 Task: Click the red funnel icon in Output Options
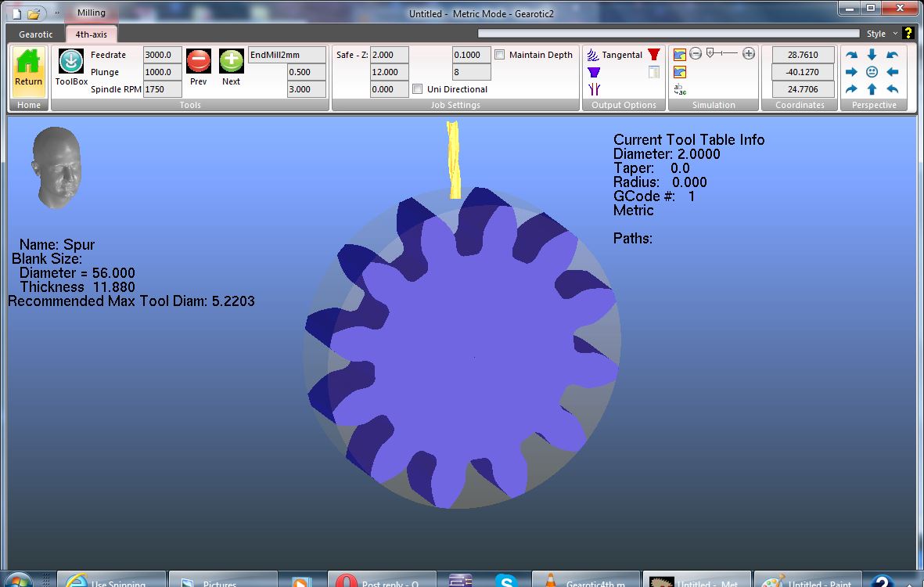(654, 55)
